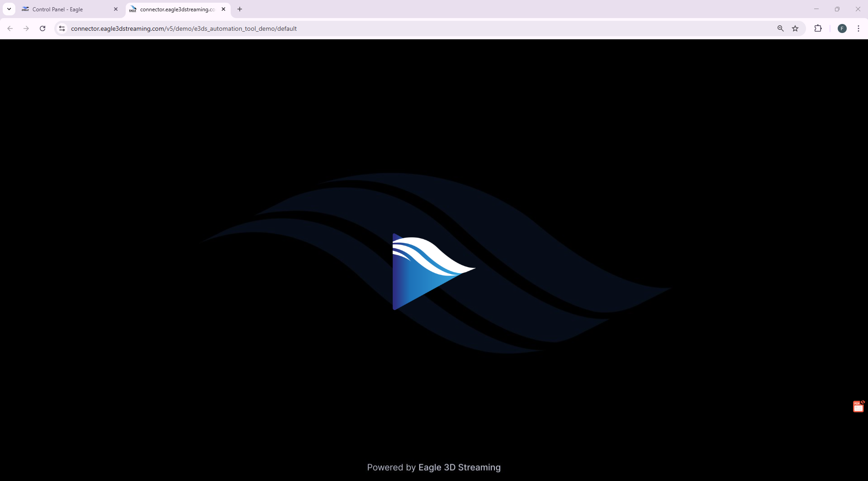Open the tab search chevron
Viewport: 868px width, 481px height.
click(9, 9)
